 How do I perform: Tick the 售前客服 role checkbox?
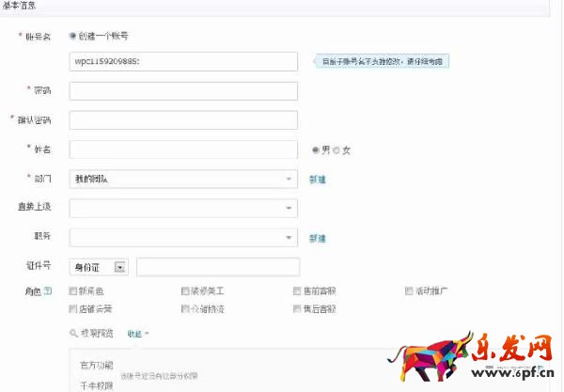click(296, 290)
